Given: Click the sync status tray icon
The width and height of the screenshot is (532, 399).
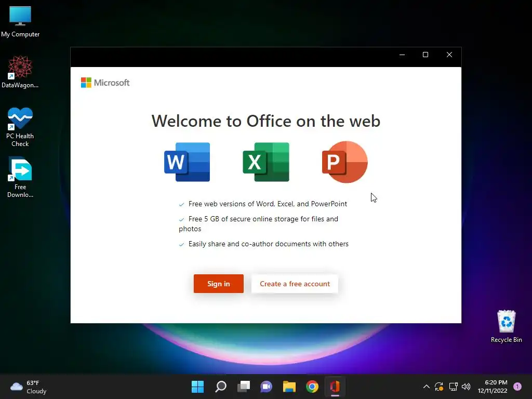Looking at the screenshot, I should [x=439, y=387].
